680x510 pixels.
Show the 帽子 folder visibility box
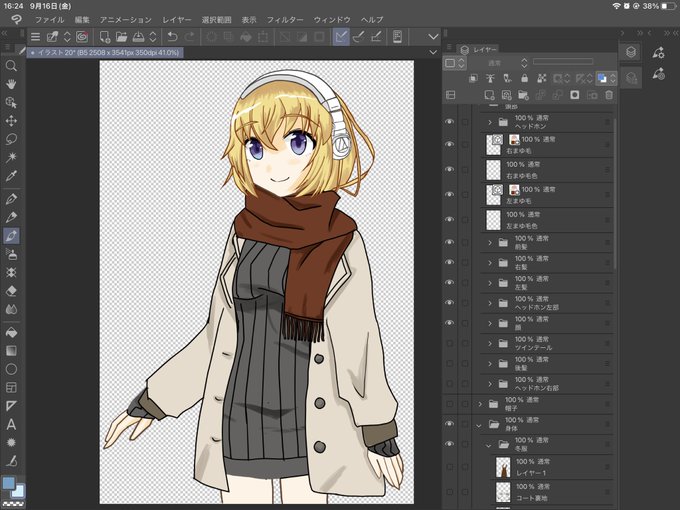coord(450,404)
